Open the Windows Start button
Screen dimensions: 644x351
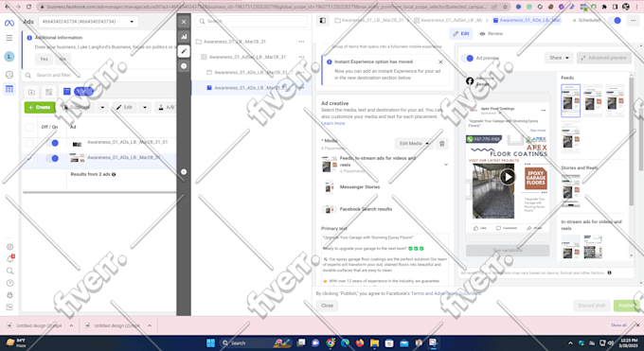point(210,342)
